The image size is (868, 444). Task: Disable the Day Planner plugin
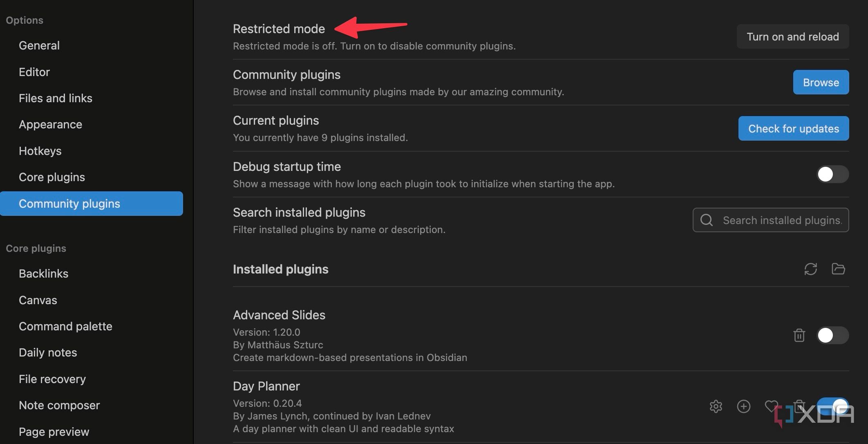click(832, 406)
